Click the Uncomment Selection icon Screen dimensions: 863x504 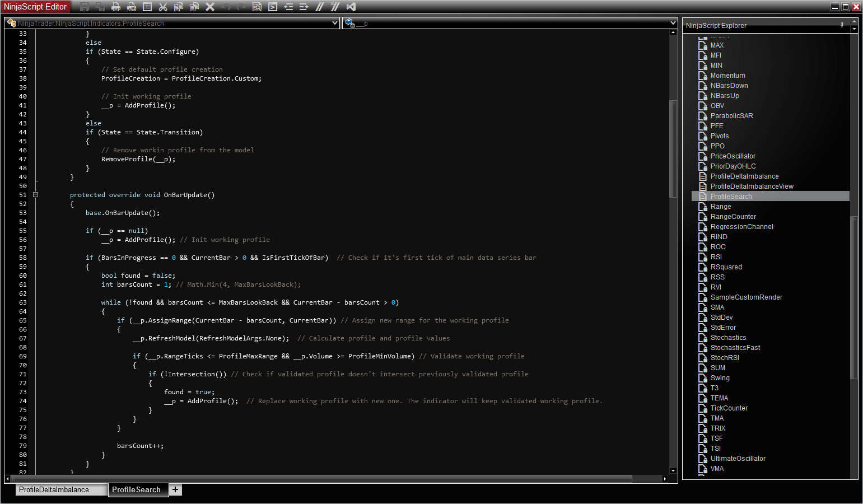[335, 7]
